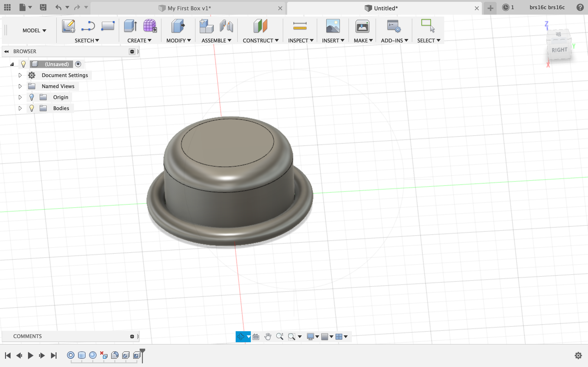The width and height of the screenshot is (588, 367).
Task: Click the 3D Print make icon
Action: click(x=362, y=26)
